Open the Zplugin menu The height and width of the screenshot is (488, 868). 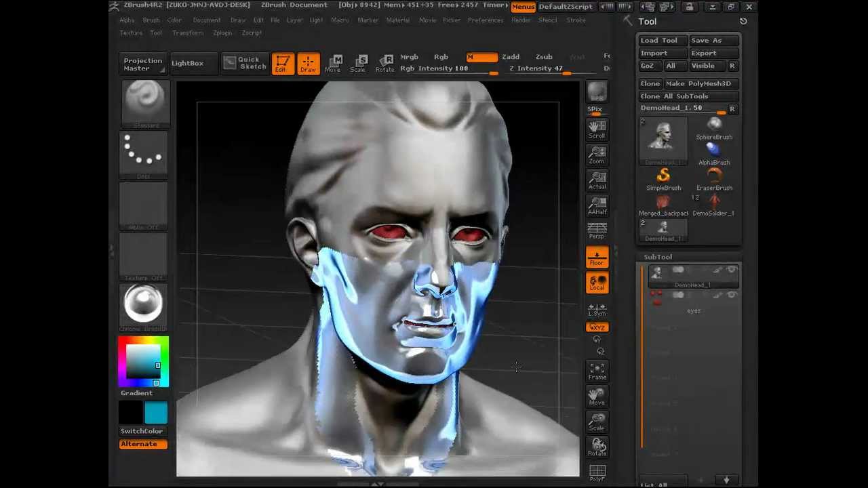click(x=222, y=33)
